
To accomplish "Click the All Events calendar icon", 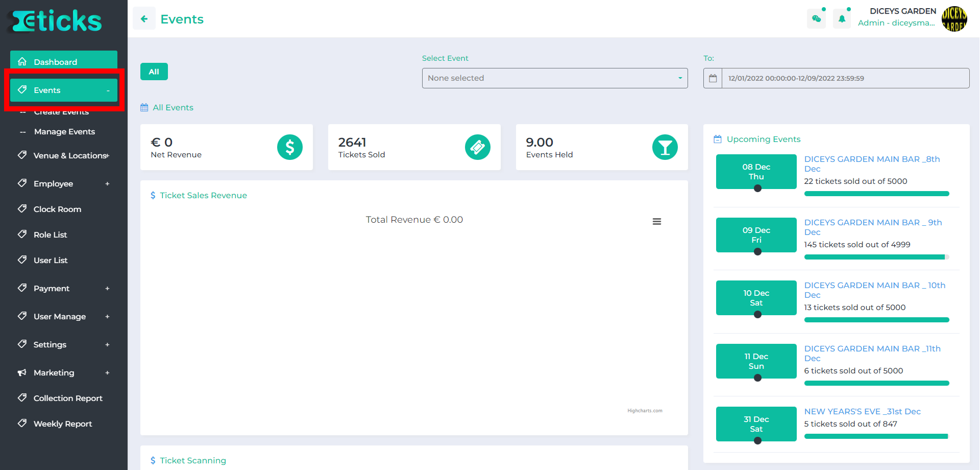I will tap(144, 108).
